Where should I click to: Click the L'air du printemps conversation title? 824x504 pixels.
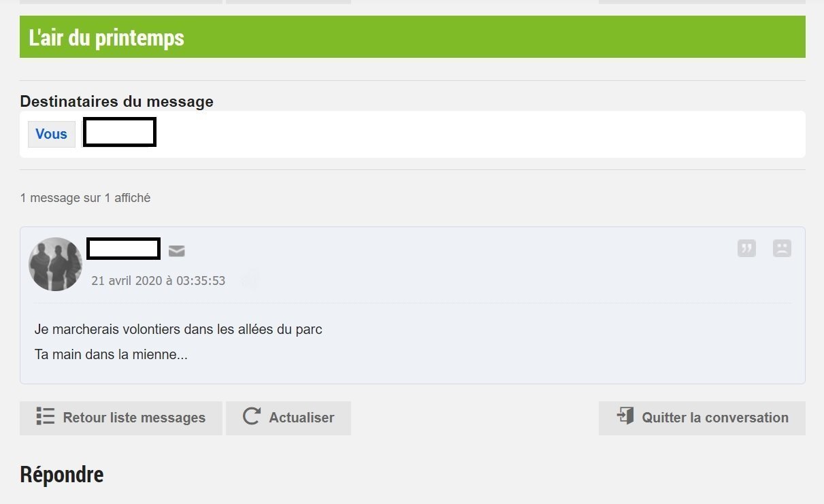[x=107, y=37]
